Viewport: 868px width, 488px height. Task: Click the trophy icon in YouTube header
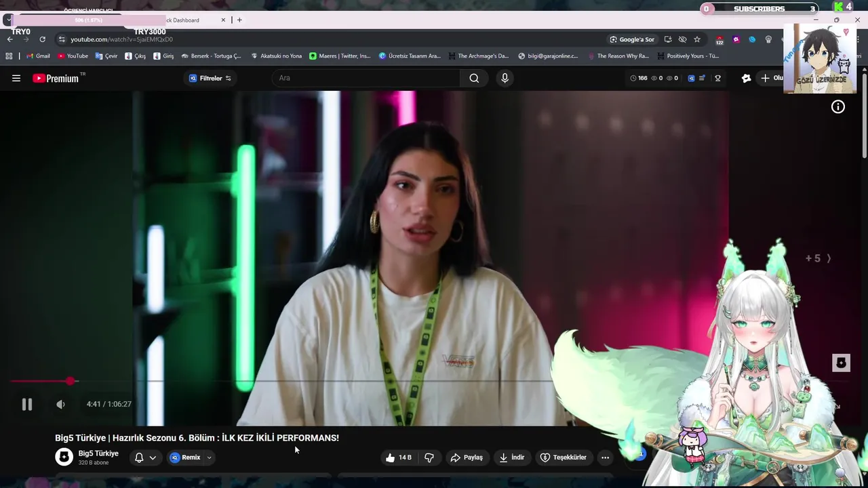tap(717, 78)
